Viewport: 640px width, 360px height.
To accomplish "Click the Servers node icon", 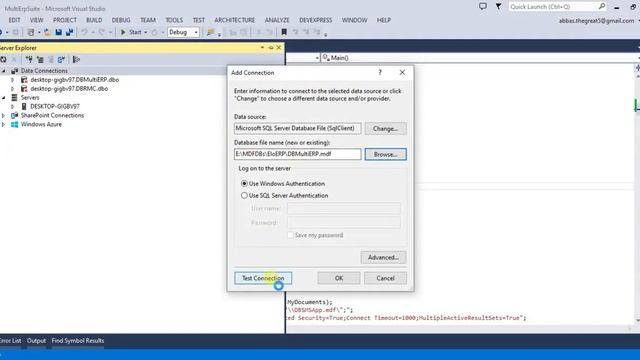I will pos(14,98).
